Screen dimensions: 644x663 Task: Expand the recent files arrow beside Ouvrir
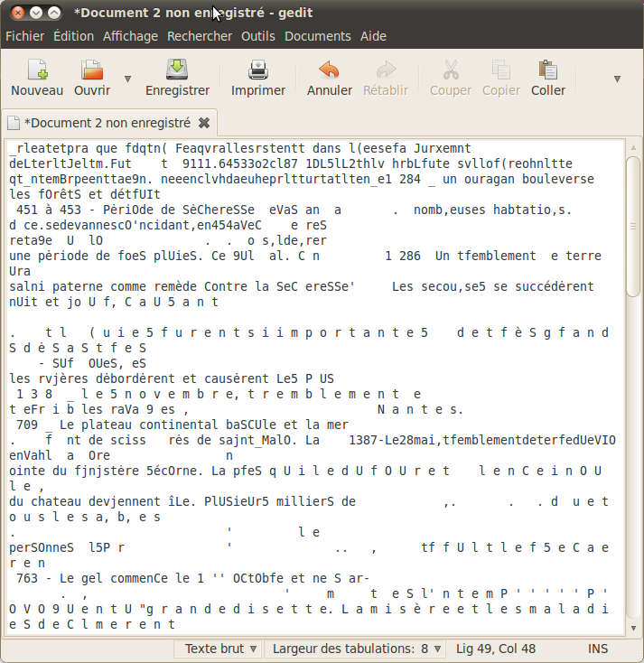[127, 79]
